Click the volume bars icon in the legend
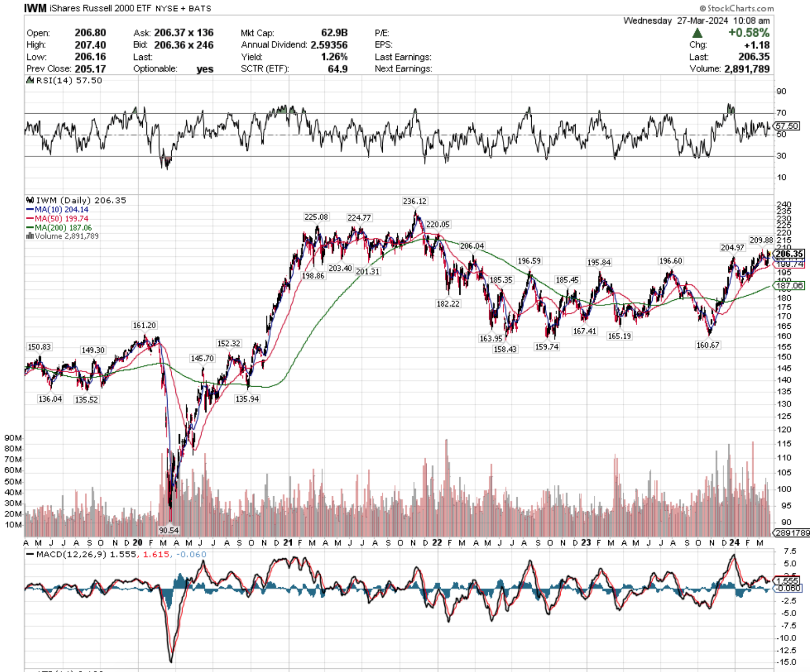This screenshot has height=672, width=810. pos(30,236)
